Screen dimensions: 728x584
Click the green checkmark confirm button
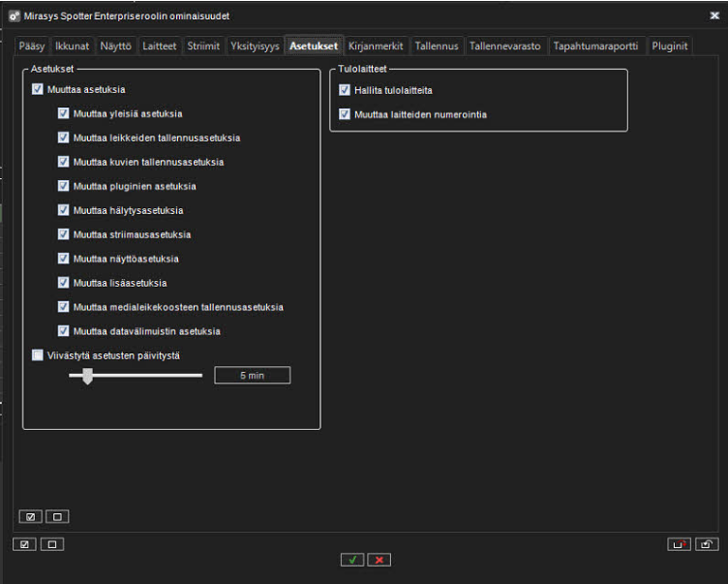tap(352, 560)
